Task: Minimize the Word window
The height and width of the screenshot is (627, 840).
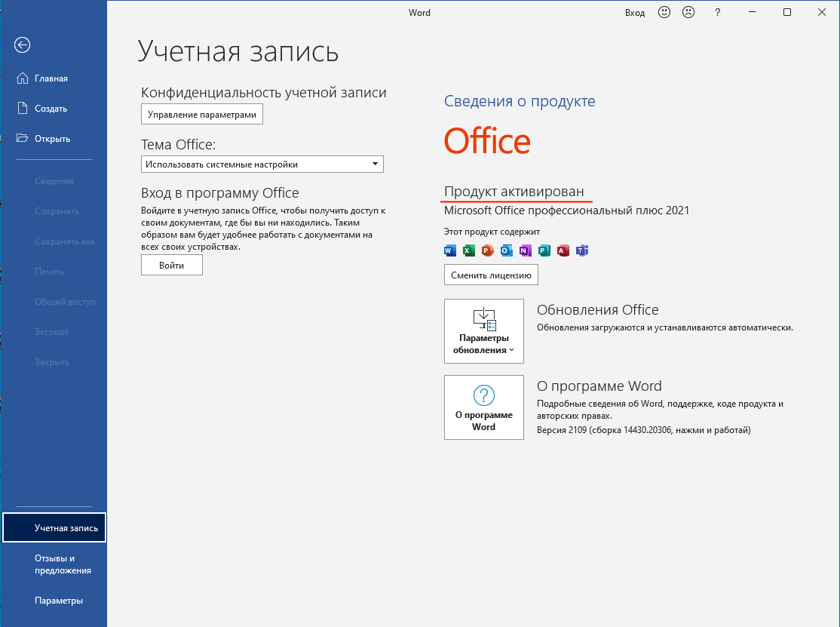Action: pyautogui.click(x=752, y=12)
